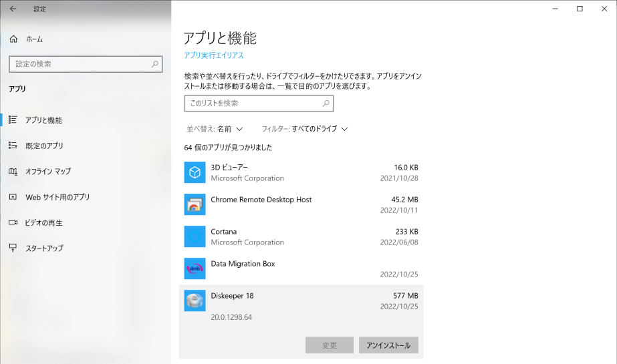Go to the ホーム home icon
The image size is (617, 364).
pyautogui.click(x=14, y=39)
